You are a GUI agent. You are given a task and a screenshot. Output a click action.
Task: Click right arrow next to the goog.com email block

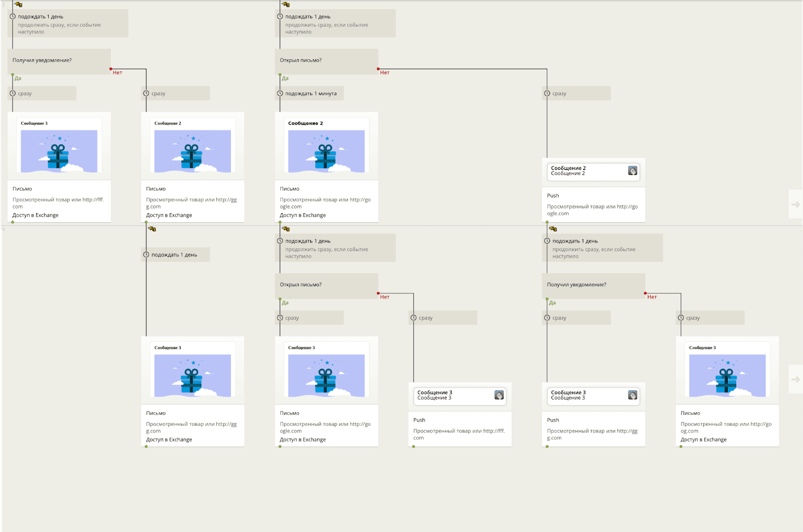pyautogui.click(x=795, y=379)
